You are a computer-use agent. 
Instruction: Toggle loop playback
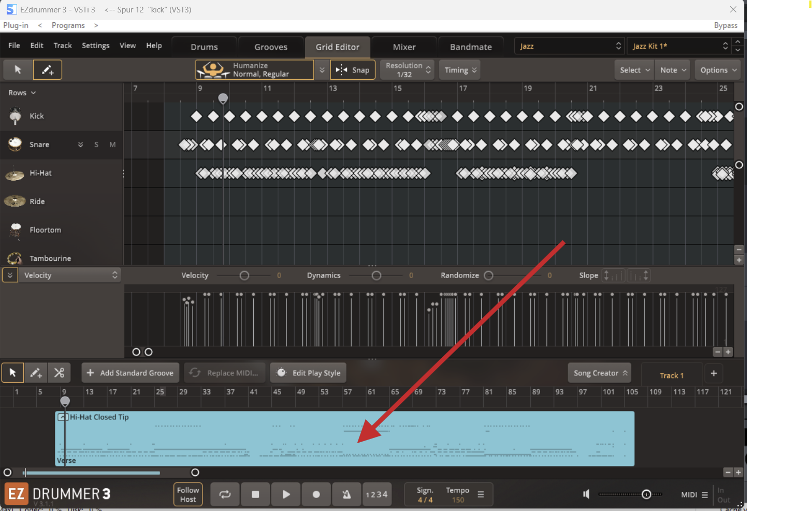tap(225, 494)
